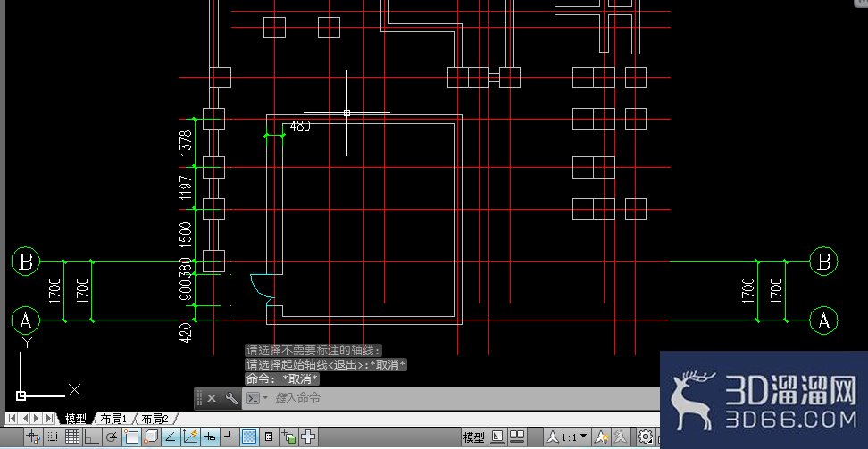Toggle Quick Properties in status bar
This screenshot has height=449, width=868.
269,437
